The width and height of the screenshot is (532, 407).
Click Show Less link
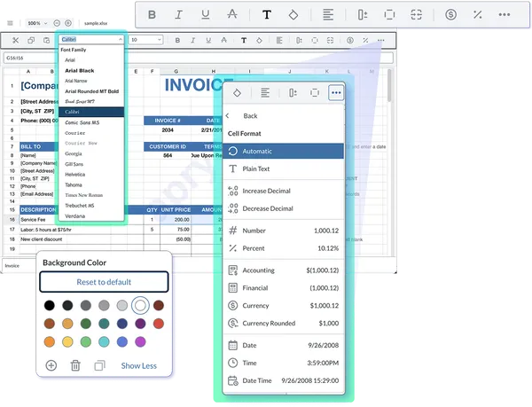(x=139, y=365)
